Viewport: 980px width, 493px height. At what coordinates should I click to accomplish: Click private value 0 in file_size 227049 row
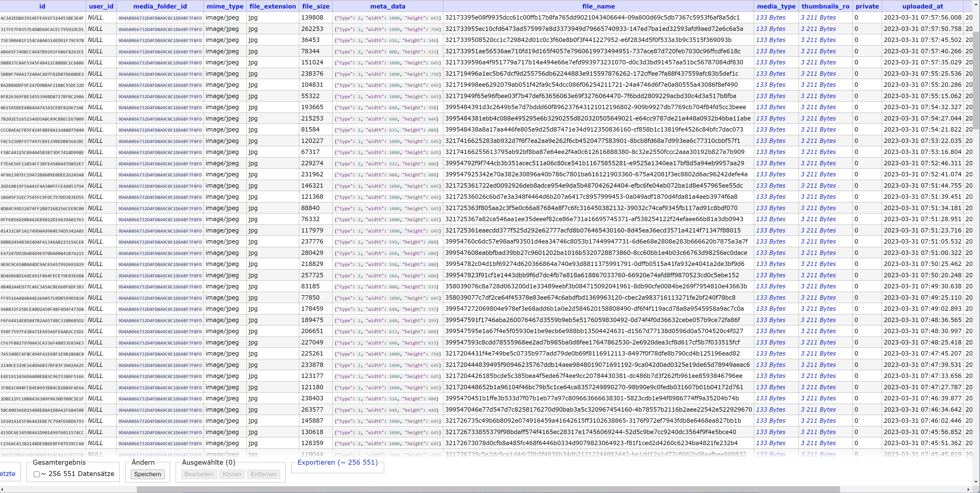point(856,342)
